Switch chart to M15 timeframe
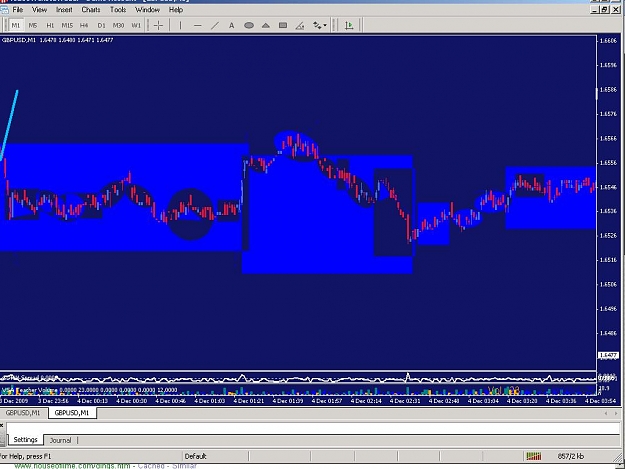The image size is (625, 469). 67,26
